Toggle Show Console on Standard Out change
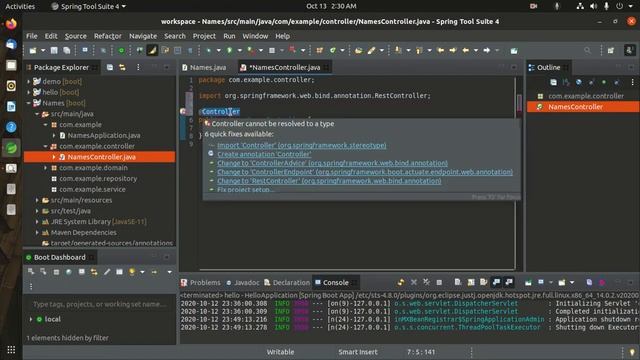Image resolution: width=640 pixels, height=360 pixels. 497,282
